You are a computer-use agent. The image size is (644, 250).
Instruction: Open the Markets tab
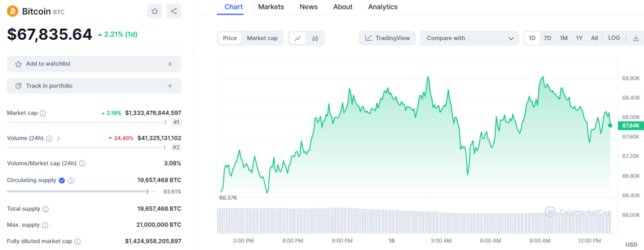271,7
